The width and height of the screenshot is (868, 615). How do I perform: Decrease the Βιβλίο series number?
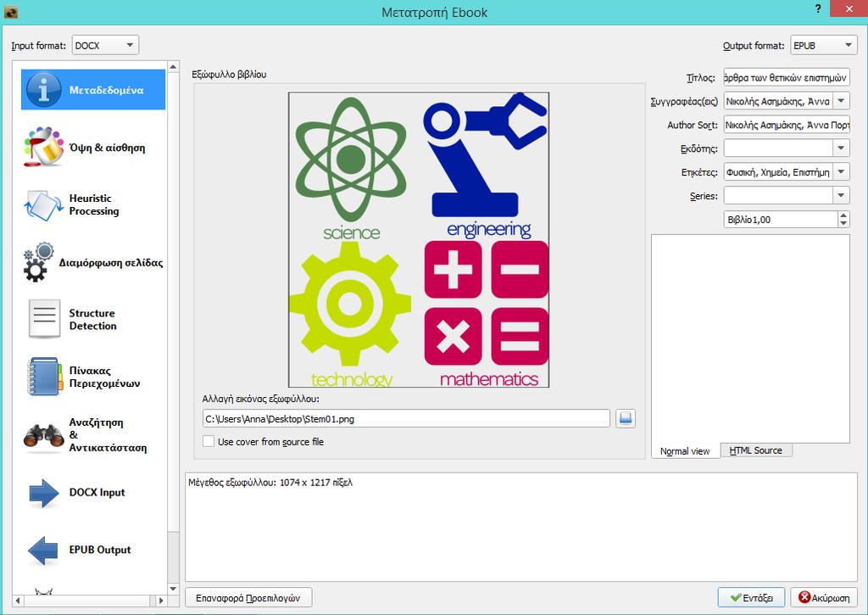click(843, 223)
